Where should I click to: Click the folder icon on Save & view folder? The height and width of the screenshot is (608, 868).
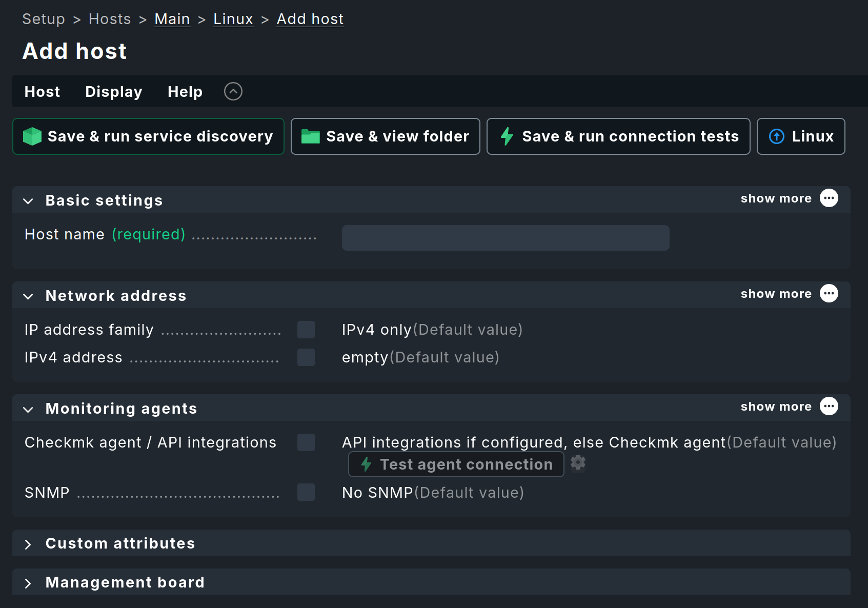tap(311, 136)
